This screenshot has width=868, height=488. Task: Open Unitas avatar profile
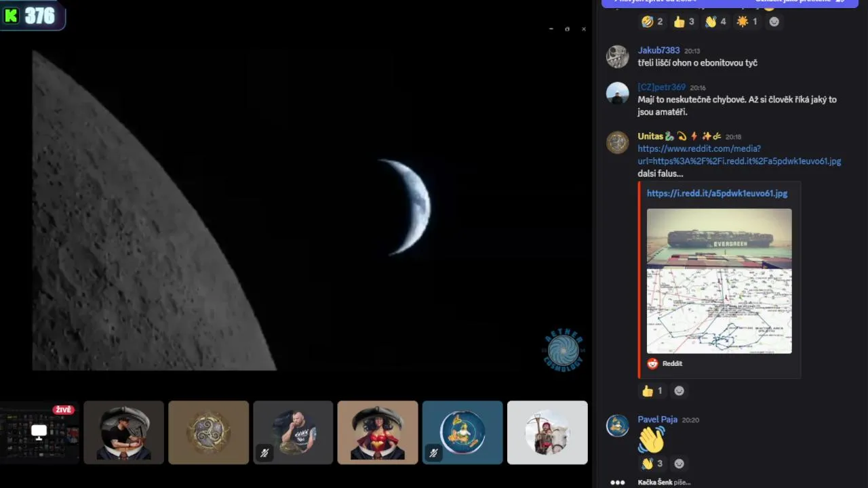coord(617,142)
